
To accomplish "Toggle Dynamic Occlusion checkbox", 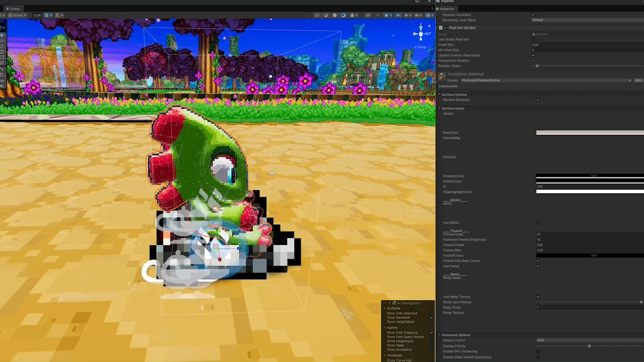I will (x=533, y=14).
